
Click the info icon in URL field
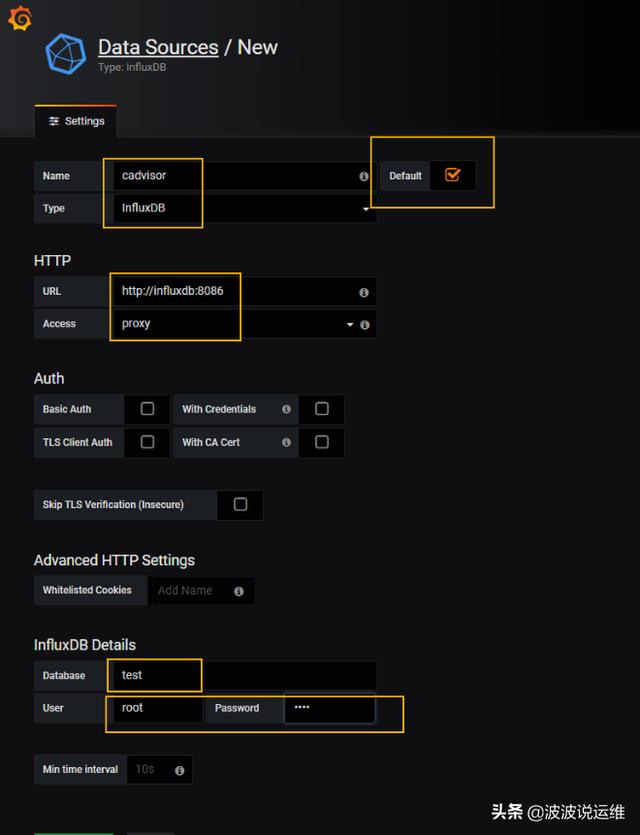[x=364, y=292]
